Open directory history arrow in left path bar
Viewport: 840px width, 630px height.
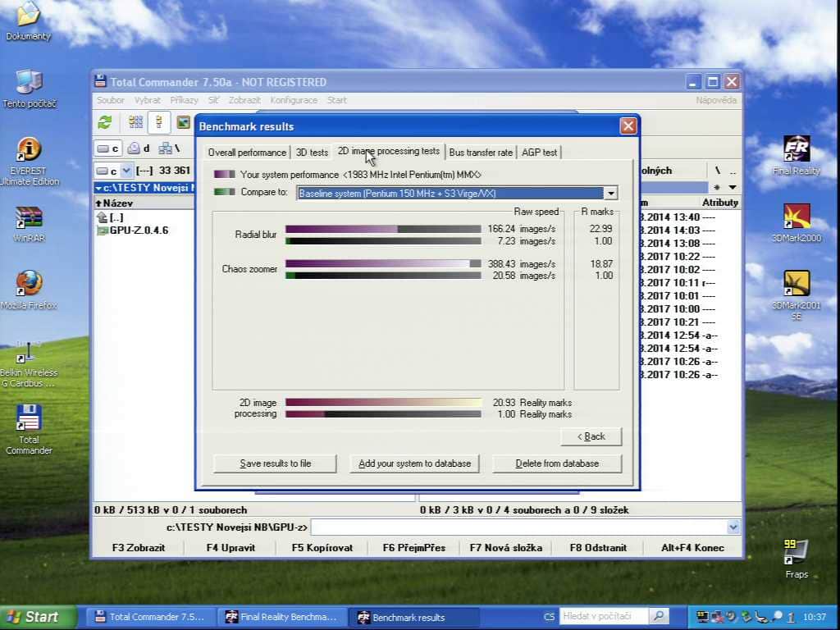pyautogui.click(x=98, y=188)
